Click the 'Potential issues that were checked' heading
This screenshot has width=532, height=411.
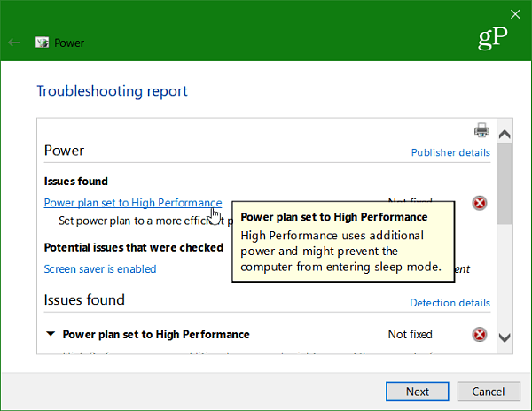(x=134, y=248)
